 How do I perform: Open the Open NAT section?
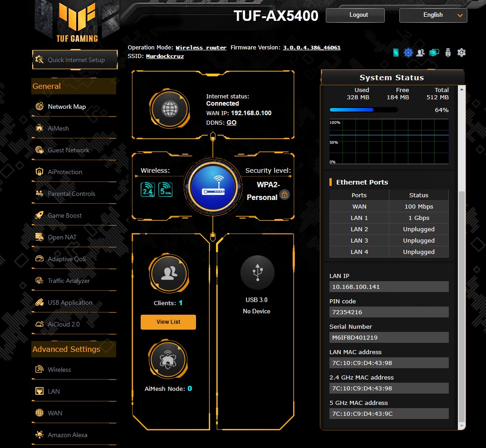62,237
